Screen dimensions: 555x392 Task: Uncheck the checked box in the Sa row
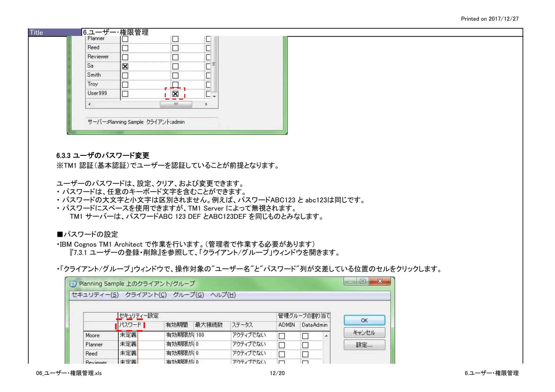click(125, 66)
